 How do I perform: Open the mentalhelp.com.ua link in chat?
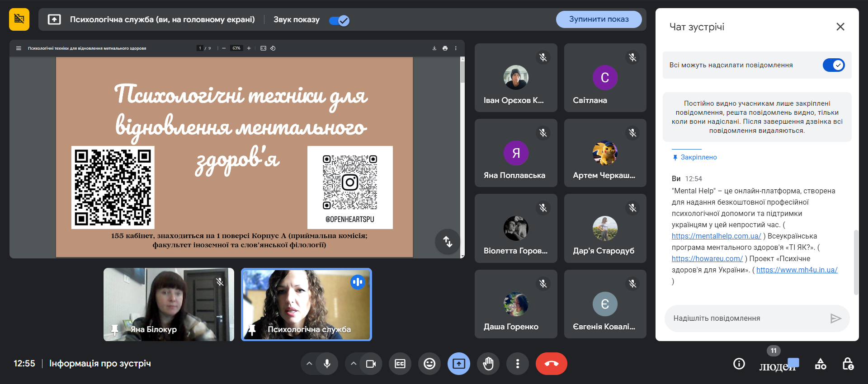[x=716, y=236]
